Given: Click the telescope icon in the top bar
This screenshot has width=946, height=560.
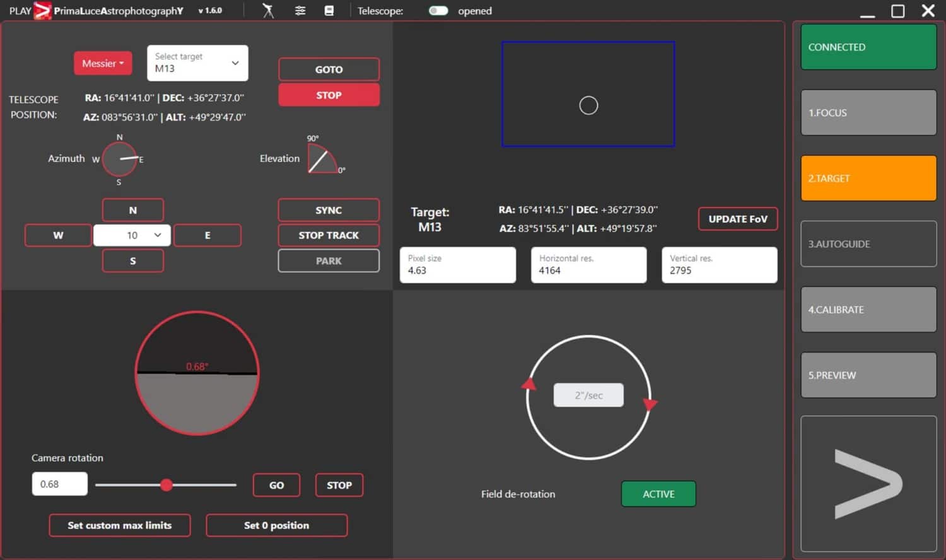Looking at the screenshot, I should pyautogui.click(x=268, y=11).
